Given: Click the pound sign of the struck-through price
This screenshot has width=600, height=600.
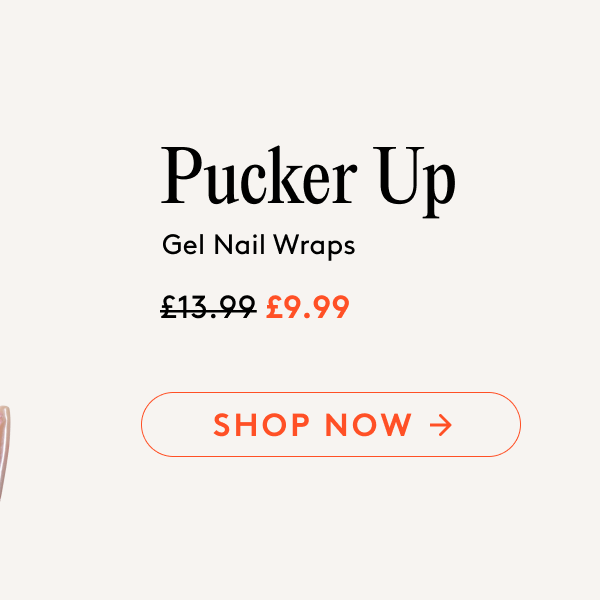Looking at the screenshot, I should (x=169, y=307).
